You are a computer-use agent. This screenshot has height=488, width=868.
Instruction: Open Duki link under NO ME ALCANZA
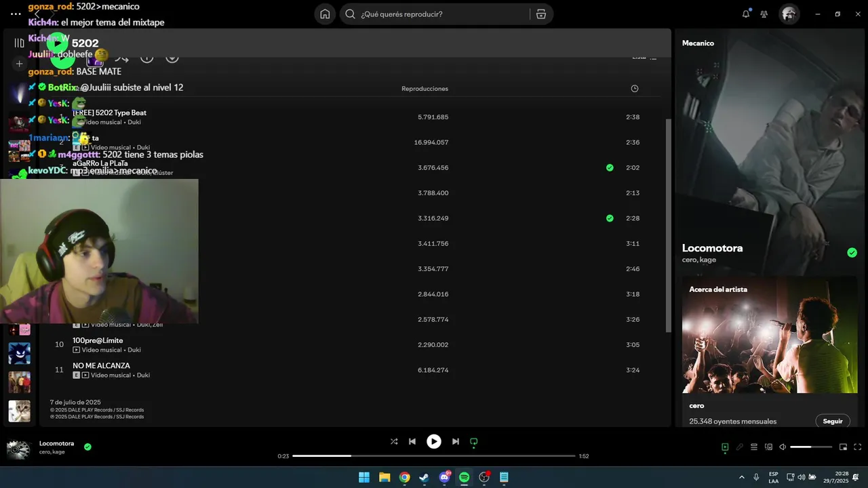coord(143,375)
